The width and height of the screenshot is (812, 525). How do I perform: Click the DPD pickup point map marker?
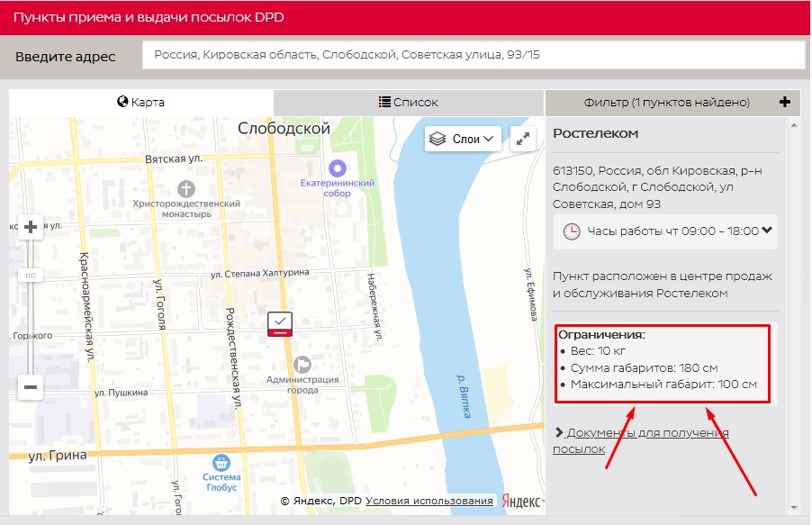[x=280, y=324]
